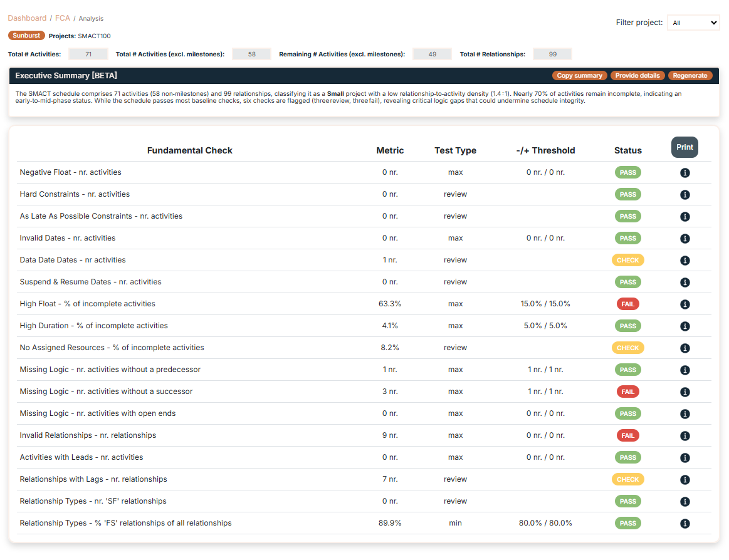
Task: Open the FCA breadcrumb link
Action: 62,18
